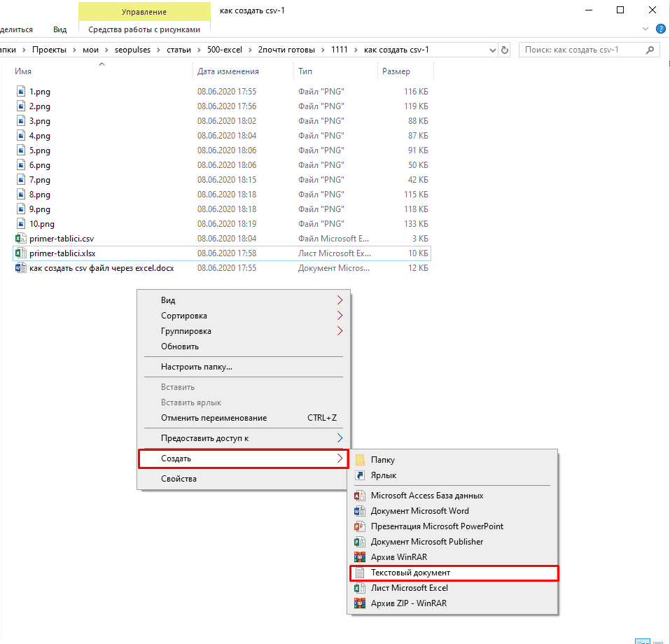Click the Excel sheet icon in submenu
The width and height of the screenshot is (670, 644).
360,588
